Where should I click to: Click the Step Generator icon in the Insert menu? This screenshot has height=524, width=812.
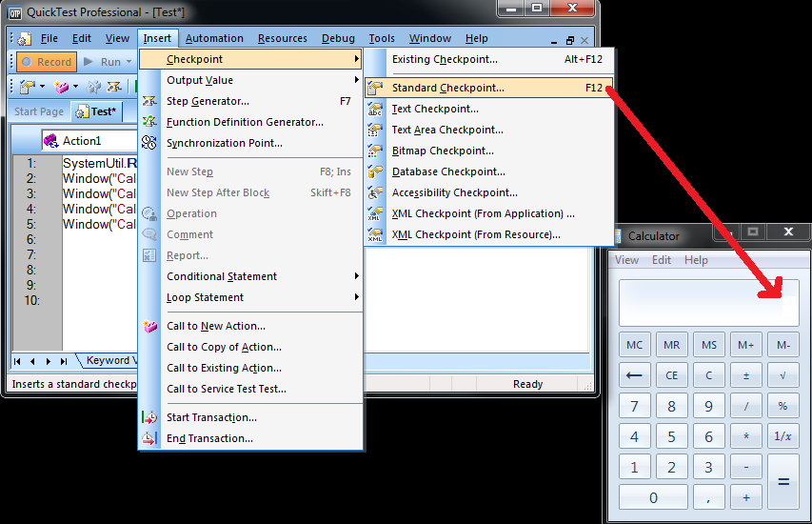pyautogui.click(x=149, y=101)
